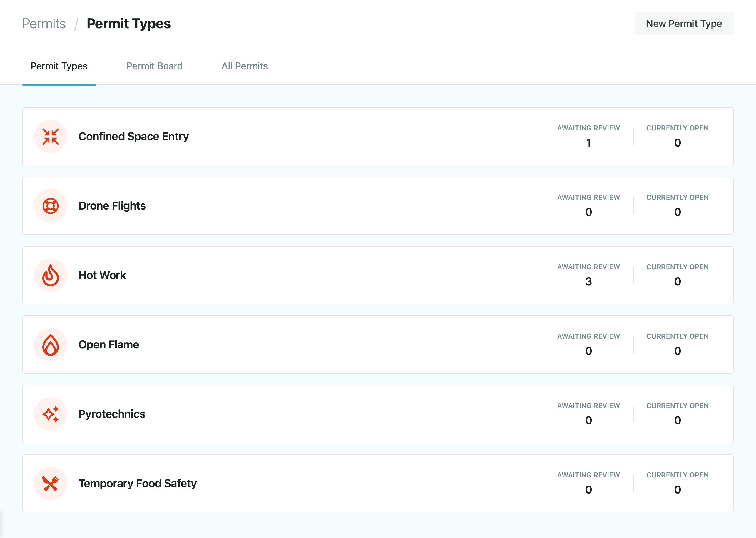Click Drone Flights currently open count
The image size is (756, 538).
pyautogui.click(x=677, y=212)
